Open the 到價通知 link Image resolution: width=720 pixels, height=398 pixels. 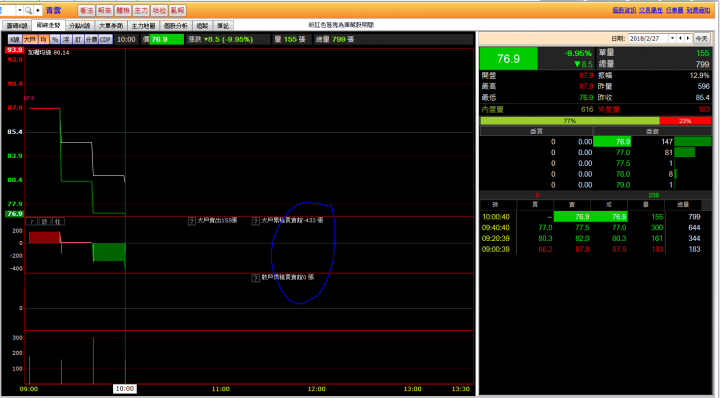coord(698,10)
